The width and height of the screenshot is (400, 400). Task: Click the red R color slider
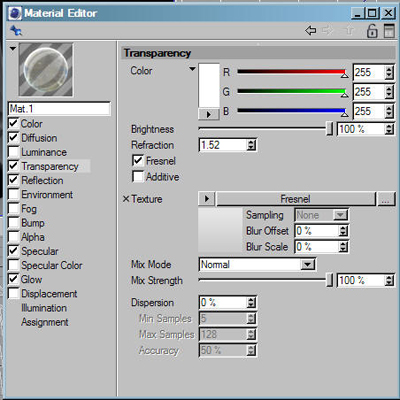point(292,72)
